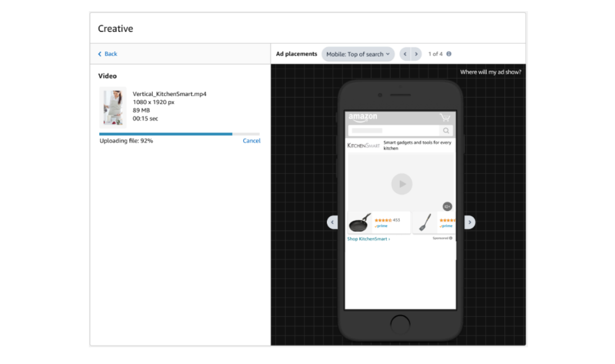Click left carousel arrow beside phone preview
This screenshot has width=615, height=364.
[x=332, y=222]
